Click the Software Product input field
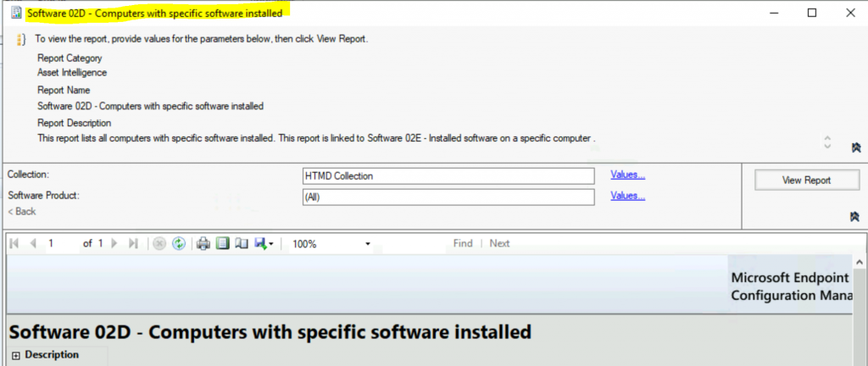This screenshot has width=868, height=366. click(448, 197)
